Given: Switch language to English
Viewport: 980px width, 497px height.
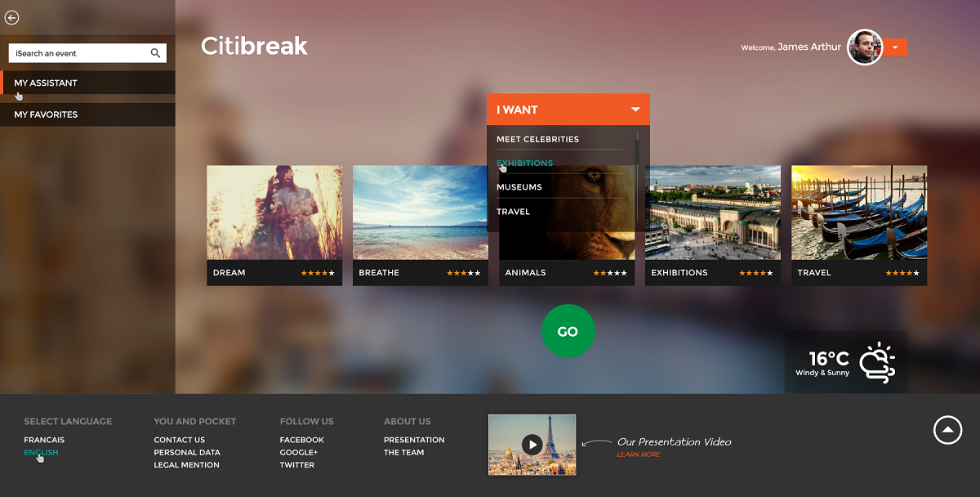Looking at the screenshot, I should click(41, 452).
